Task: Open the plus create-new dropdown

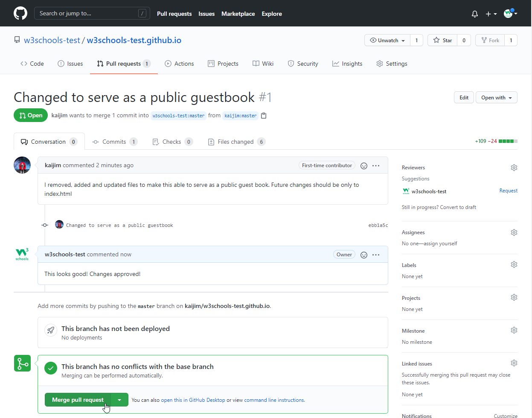Action: (x=491, y=14)
